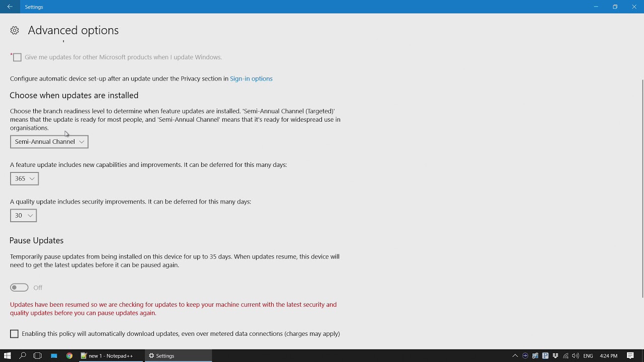
Task: Restore down the Settings window
Action: pyautogui.click(x=615, y=7)
